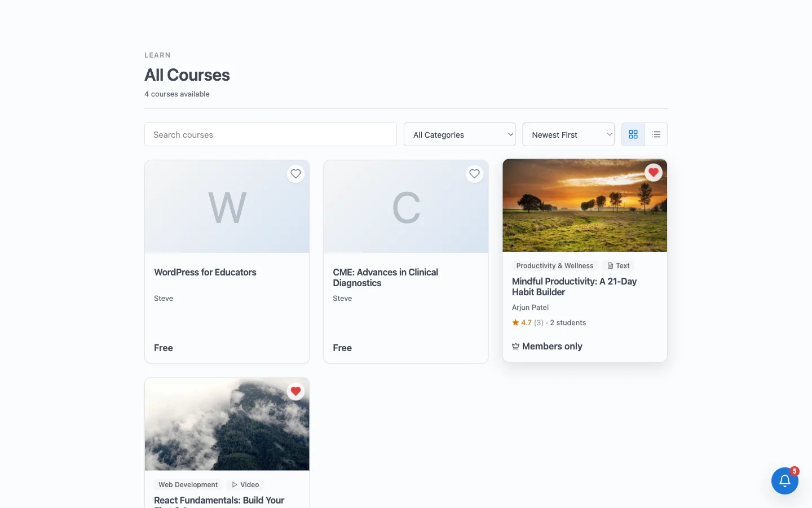The width and height of the screenshot is (812, 508).
Task: Open the All Categories dropdown
Action: 460,134
